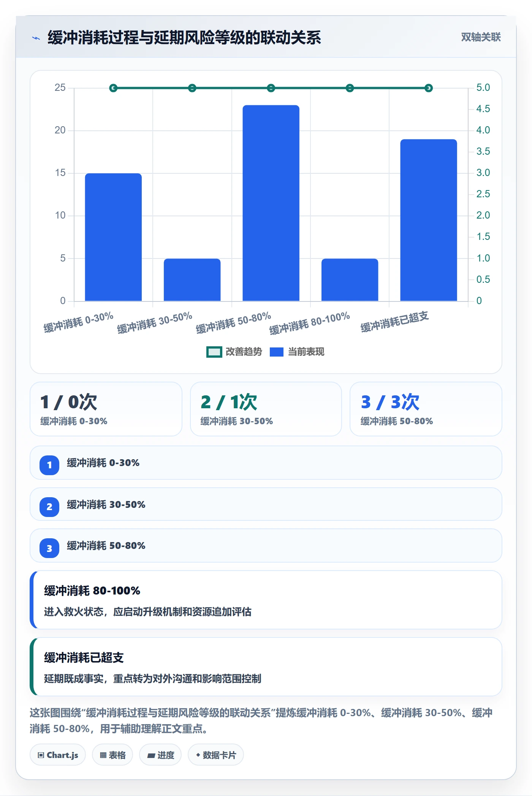Select the list row 缓冲消耗 0-30%
This screenshot has height=796, width=532.
pyautogui.click(x=266, y=463)
